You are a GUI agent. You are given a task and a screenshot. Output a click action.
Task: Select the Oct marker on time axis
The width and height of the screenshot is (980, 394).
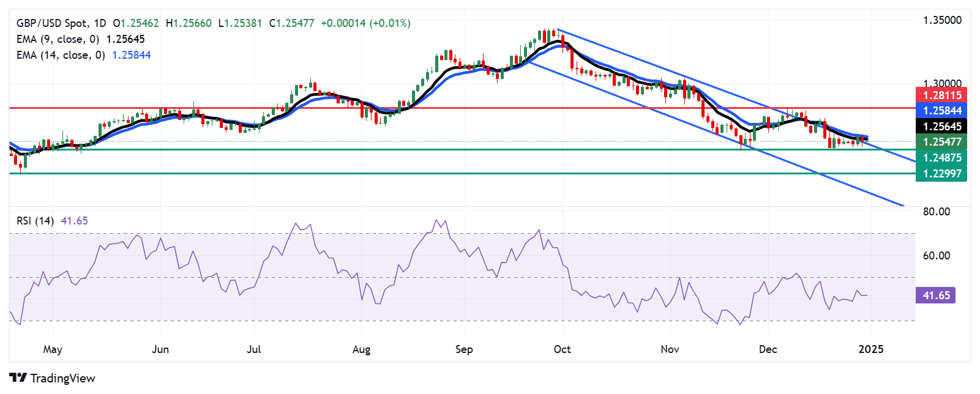pyautogui.click(x=562, y=349)
